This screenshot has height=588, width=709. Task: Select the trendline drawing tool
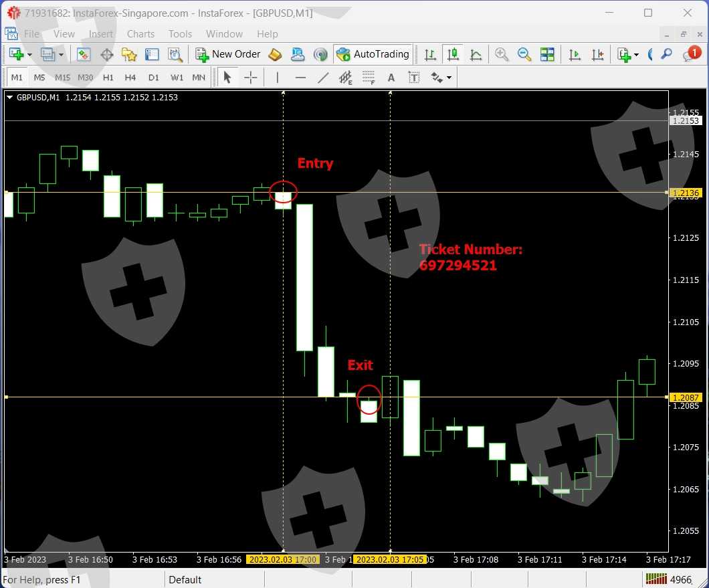[x=323, y=78]
